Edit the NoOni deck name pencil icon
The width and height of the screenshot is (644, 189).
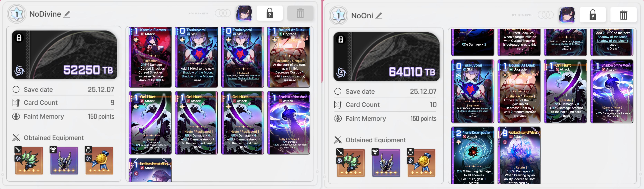click(x=379, y=16)
